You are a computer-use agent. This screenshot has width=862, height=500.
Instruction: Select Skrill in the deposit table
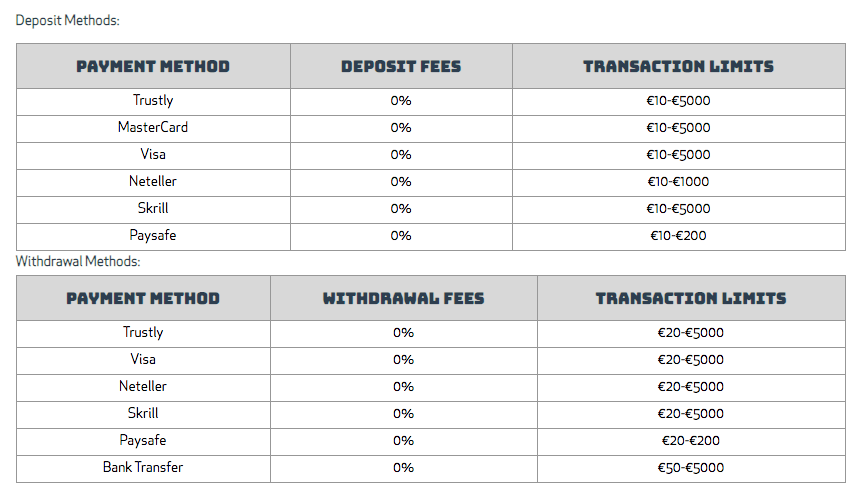tap(153, 208)
